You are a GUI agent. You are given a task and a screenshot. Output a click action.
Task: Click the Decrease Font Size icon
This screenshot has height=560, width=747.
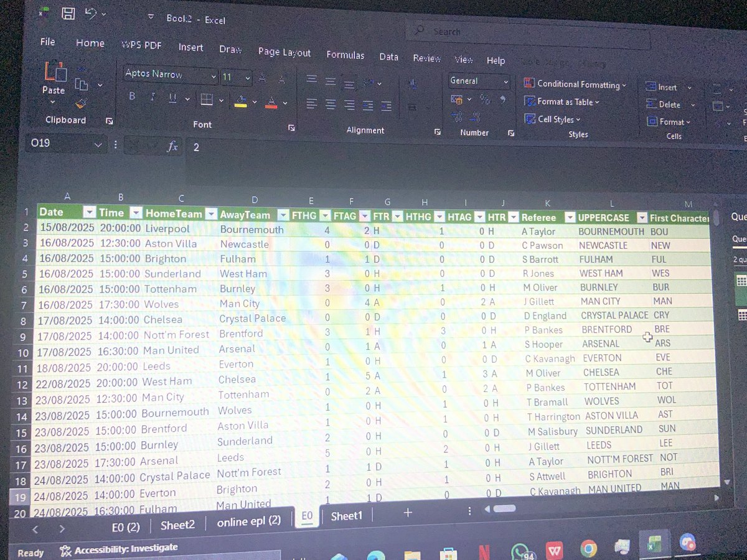[x=281, y=80]
